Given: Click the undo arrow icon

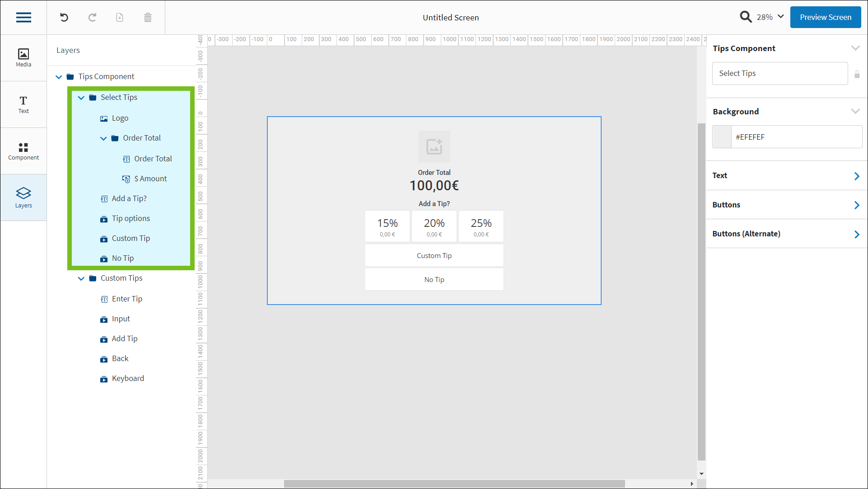Looking at the screenshot, I should click(64, 17).
